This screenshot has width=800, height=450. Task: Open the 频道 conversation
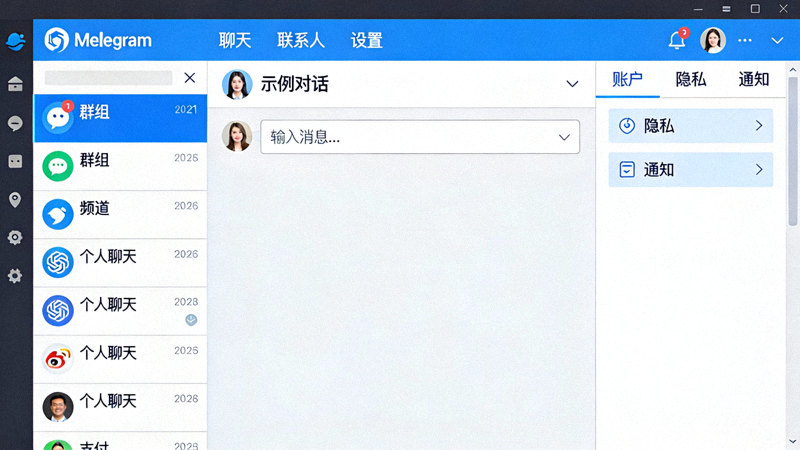(120, 214)
